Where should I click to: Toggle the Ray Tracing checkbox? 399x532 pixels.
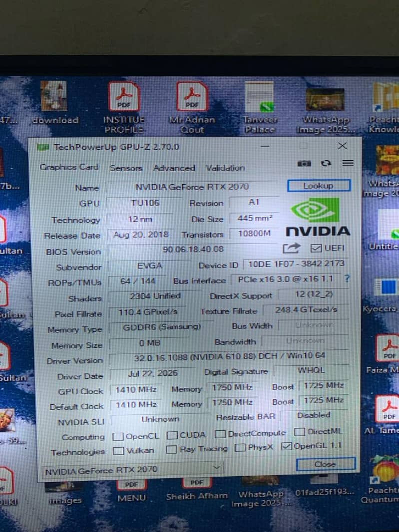pos(171,449)
